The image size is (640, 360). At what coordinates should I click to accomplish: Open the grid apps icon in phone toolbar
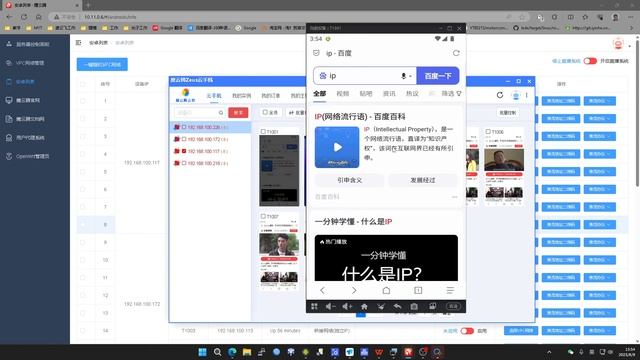[314, 306]
